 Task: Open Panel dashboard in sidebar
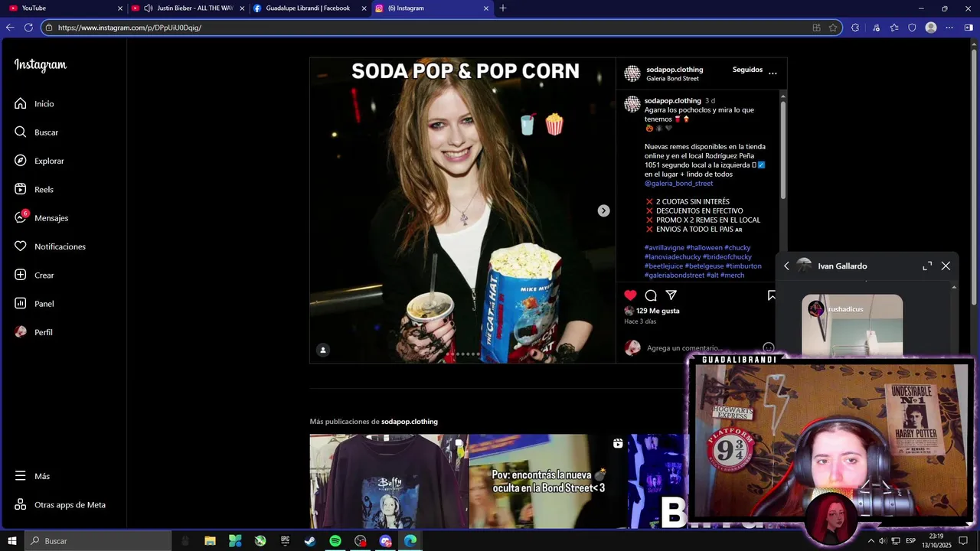click(34, 304)
